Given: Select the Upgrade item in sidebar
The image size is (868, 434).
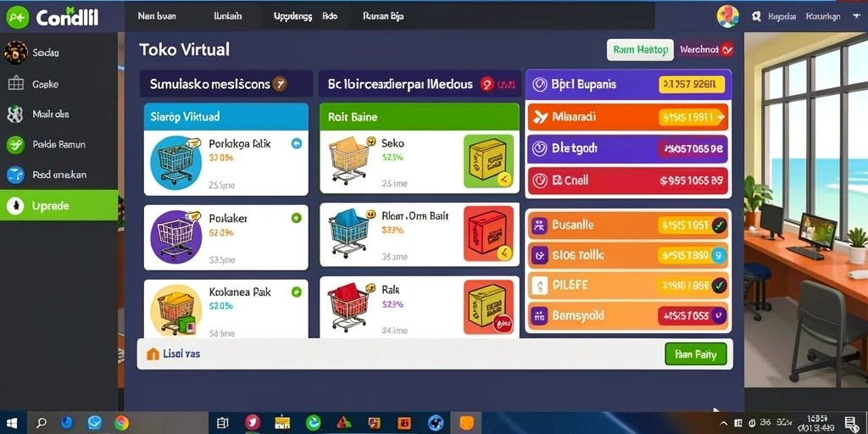Looking at the screenshot, I should (58, 205).
